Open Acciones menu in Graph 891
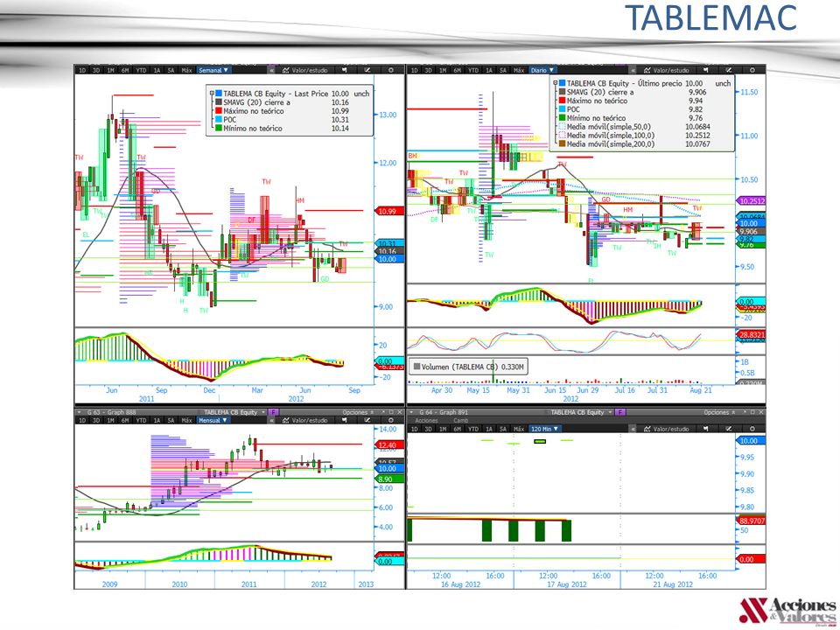The image size is (840, 630). pyautogui.click(x=426, y=421)
